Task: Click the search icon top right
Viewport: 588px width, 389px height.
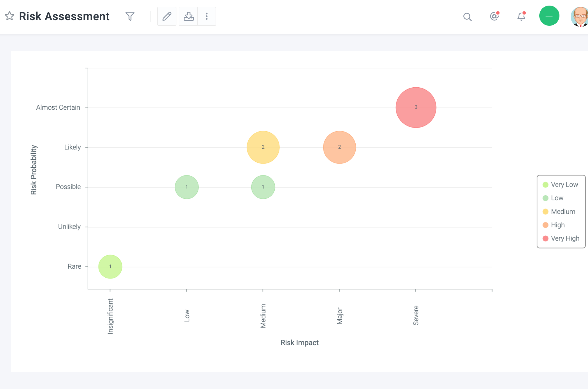Action: [x=467, y=16]
